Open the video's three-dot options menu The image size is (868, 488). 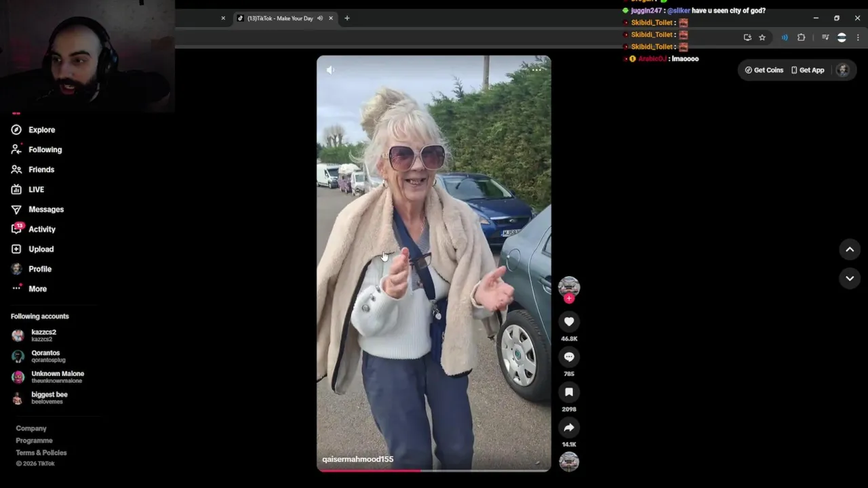[x=536, y=69]
